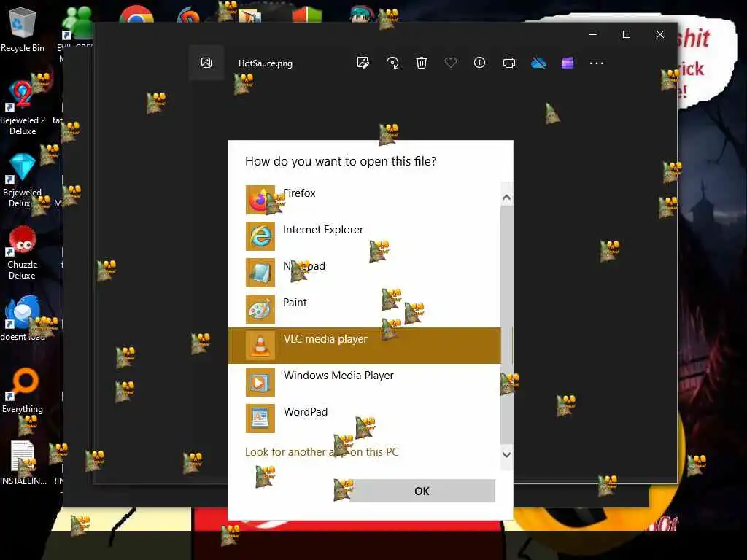Click the heart Favorite icon
747x560 pixels.
point(451,63)
